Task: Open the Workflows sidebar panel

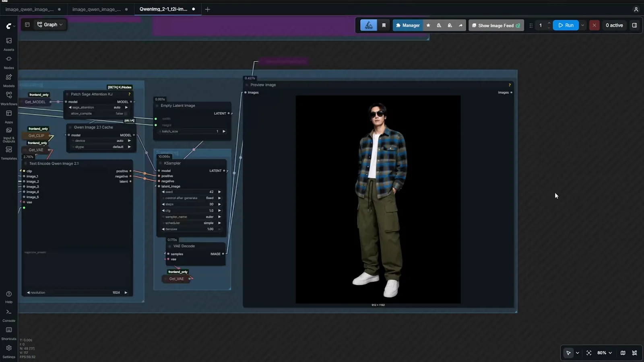Action: (9, 98)
